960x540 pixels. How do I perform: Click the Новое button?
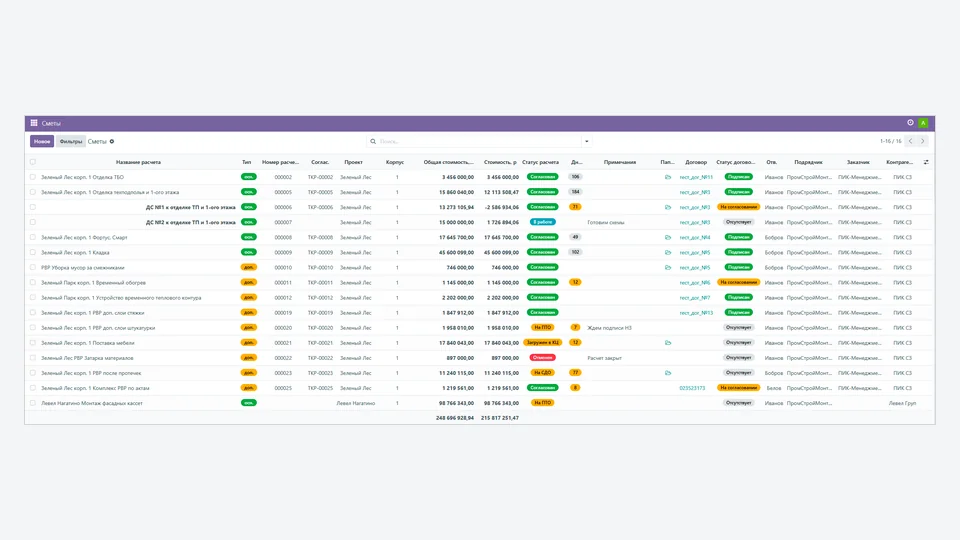click(x=42, y=141)
